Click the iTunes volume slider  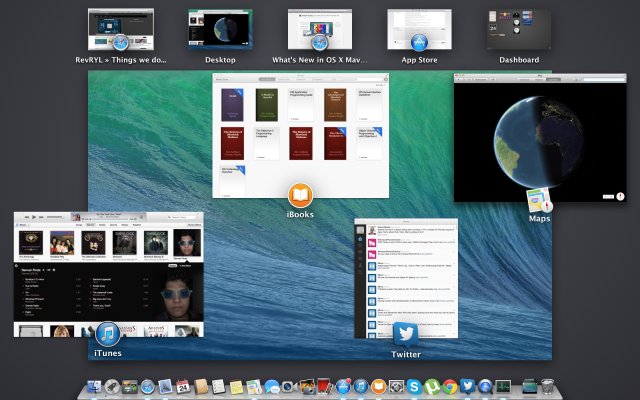pos(55,217)
